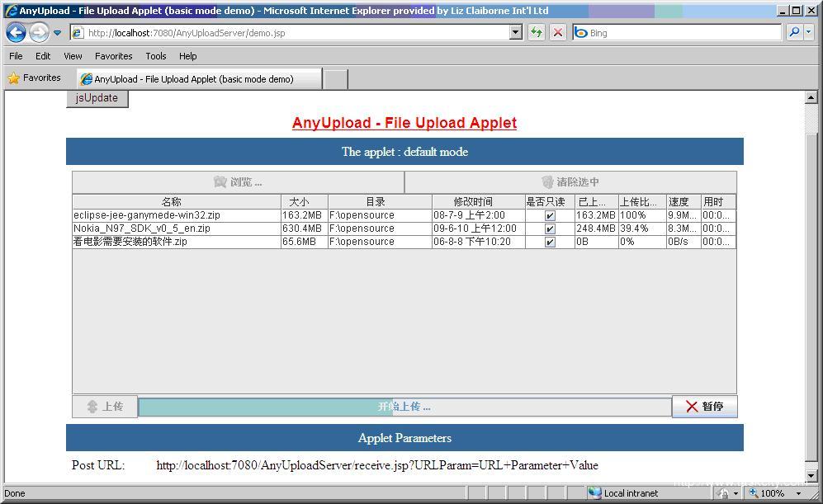This screenshot has width=823, height=504.
Task: Go back with the browser Back arrow
Action: [x=16, y=32]
